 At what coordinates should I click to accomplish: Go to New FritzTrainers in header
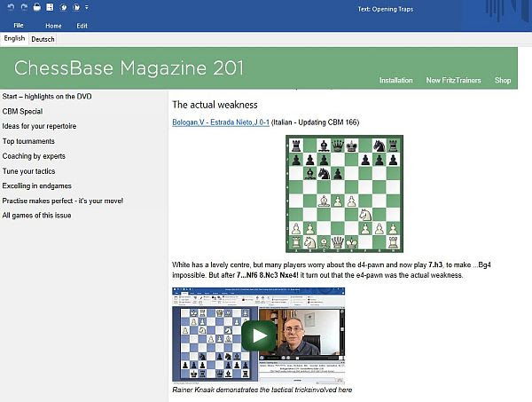tap(453, 81)
